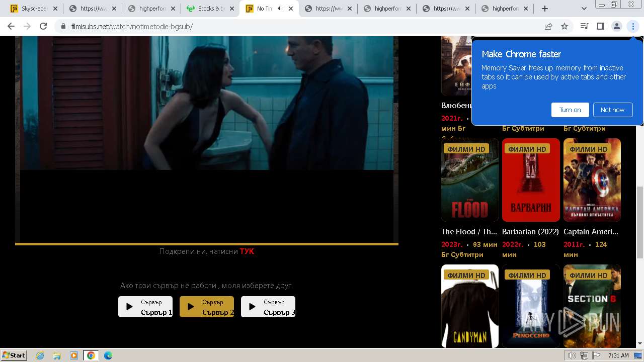Share this page via the share icon

548,26
